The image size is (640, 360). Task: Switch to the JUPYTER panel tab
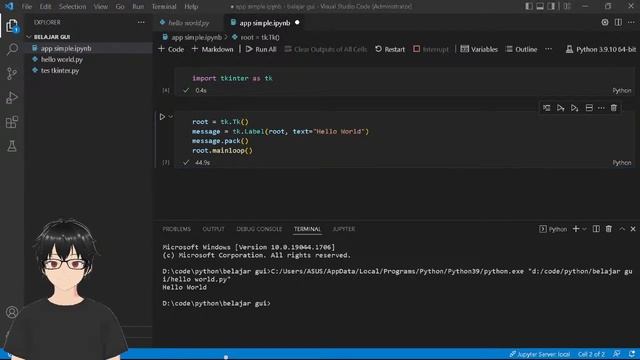coord(344,229)
